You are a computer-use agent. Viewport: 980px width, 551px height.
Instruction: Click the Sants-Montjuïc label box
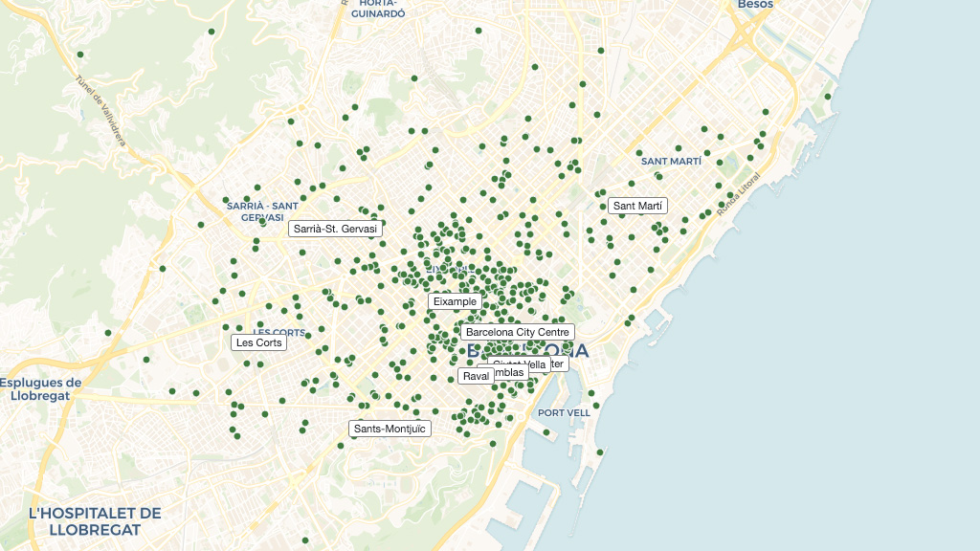tap(390, 429)
